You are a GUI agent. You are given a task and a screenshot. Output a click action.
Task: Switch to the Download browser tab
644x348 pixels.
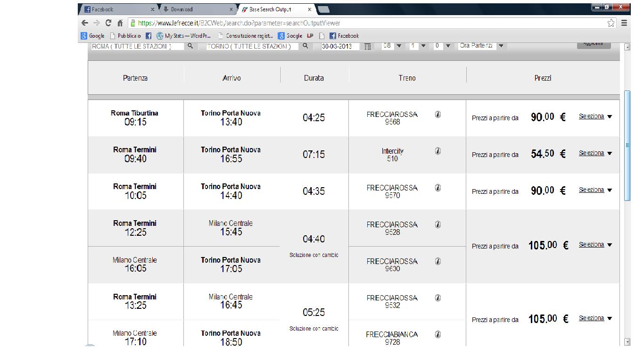coord(197,9)
